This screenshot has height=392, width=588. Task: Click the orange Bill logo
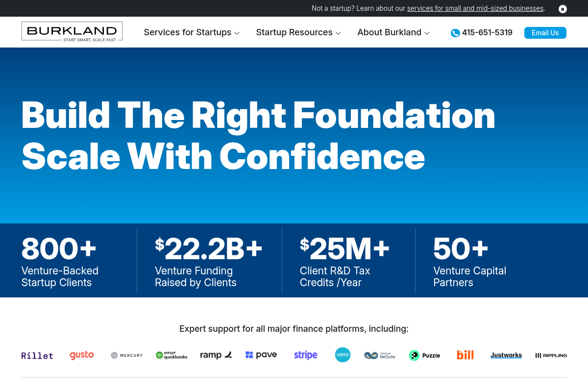[x=465, y=355]
